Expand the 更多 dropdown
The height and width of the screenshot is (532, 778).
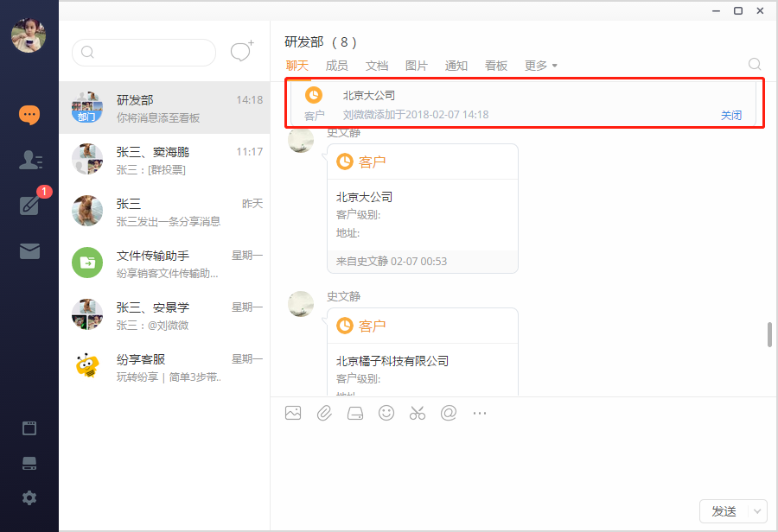coord(541,66)
